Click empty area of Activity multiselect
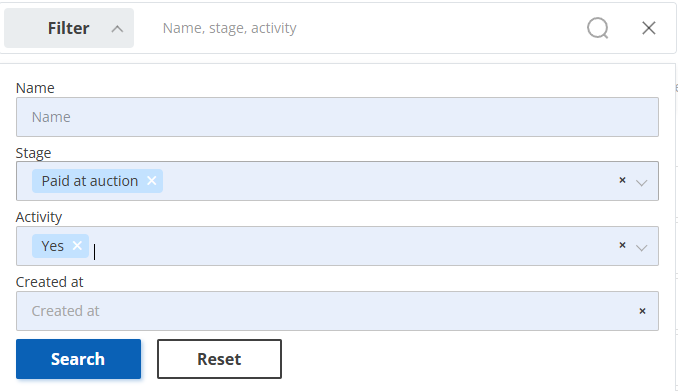This screenshot has width=678, height=391. pos(355,246)
